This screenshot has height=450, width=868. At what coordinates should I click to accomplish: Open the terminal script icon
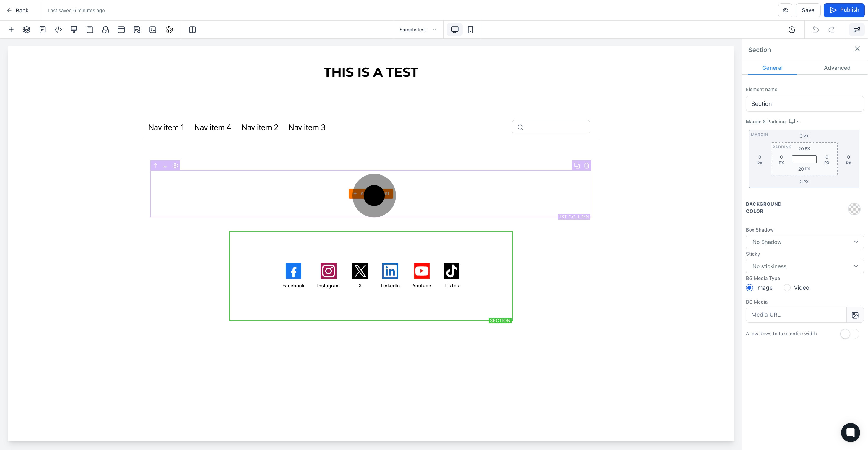click(153, 30)
